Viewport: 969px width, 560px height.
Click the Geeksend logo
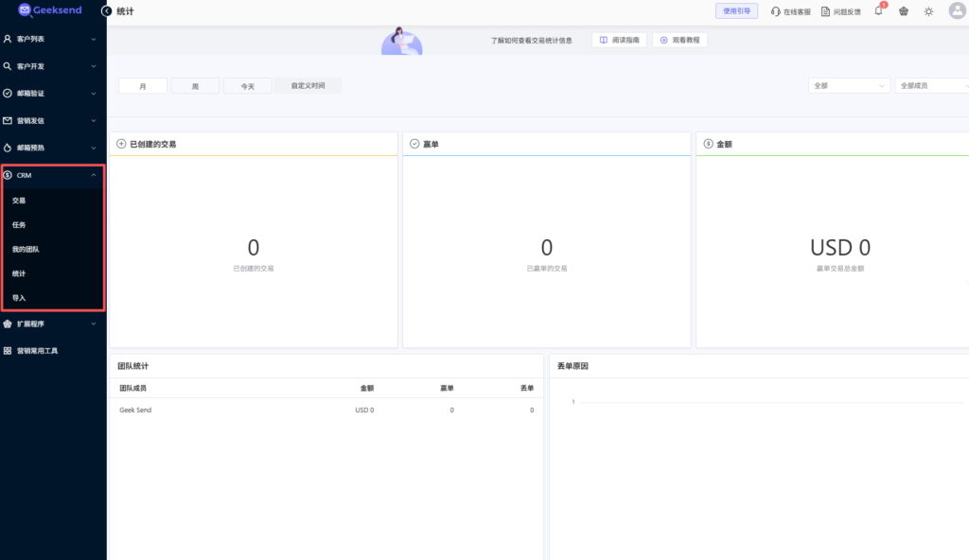coord(50,10)
